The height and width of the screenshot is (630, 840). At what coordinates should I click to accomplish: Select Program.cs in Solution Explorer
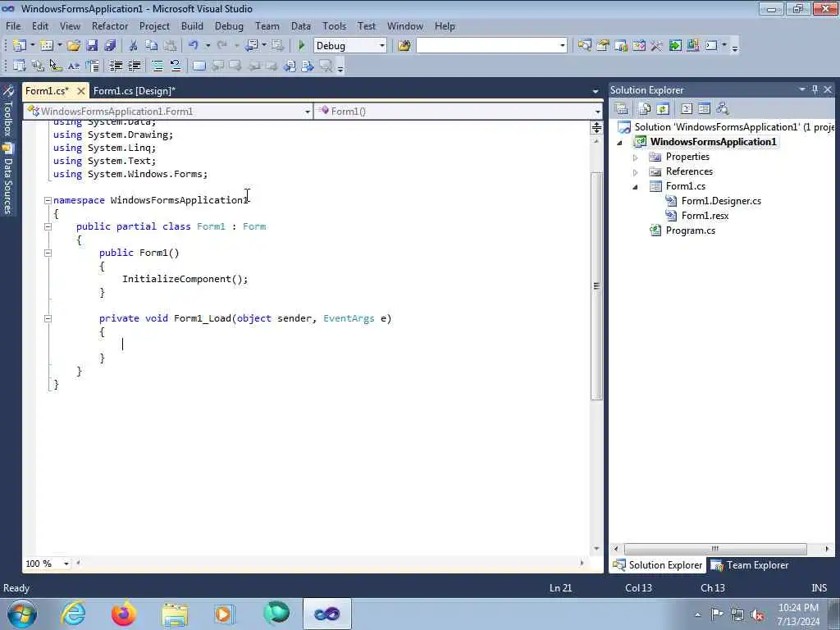click(690, 231)
